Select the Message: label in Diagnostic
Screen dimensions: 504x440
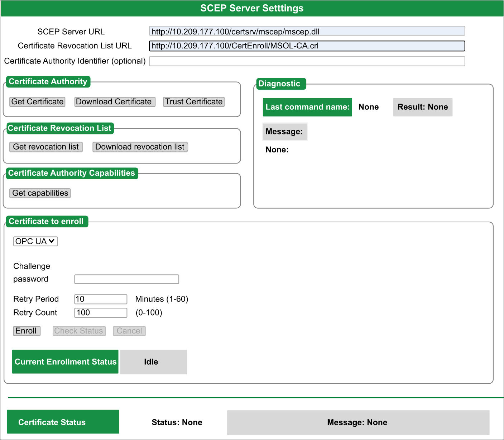coord(285,132)
